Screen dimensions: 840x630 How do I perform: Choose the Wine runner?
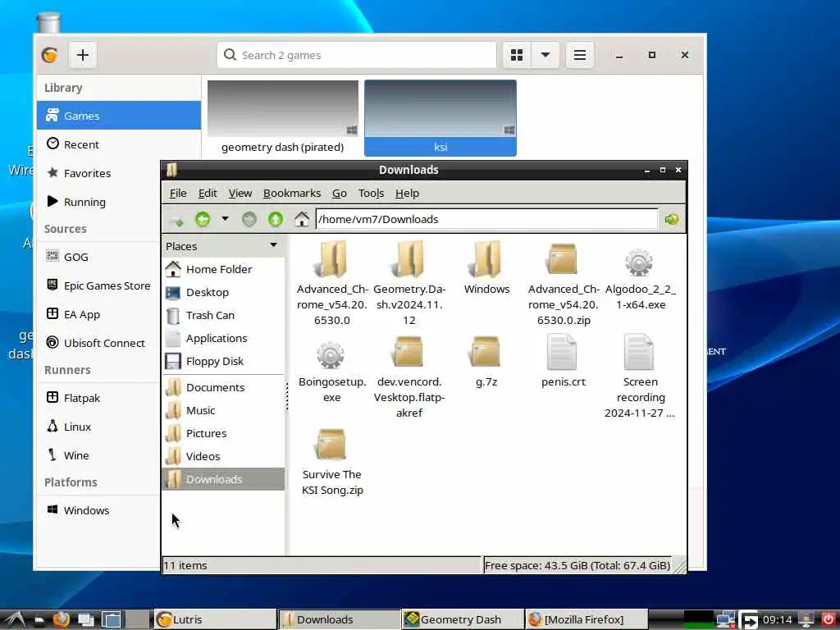click(99, 455)
